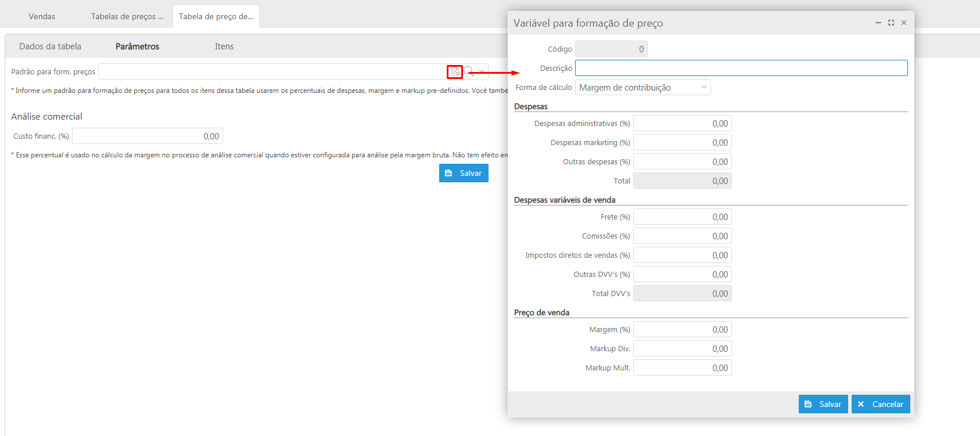Edit Despesas administrativas (%) field
Image resolution: width=980 pixels, height=436 pixels.
point(683,123)
